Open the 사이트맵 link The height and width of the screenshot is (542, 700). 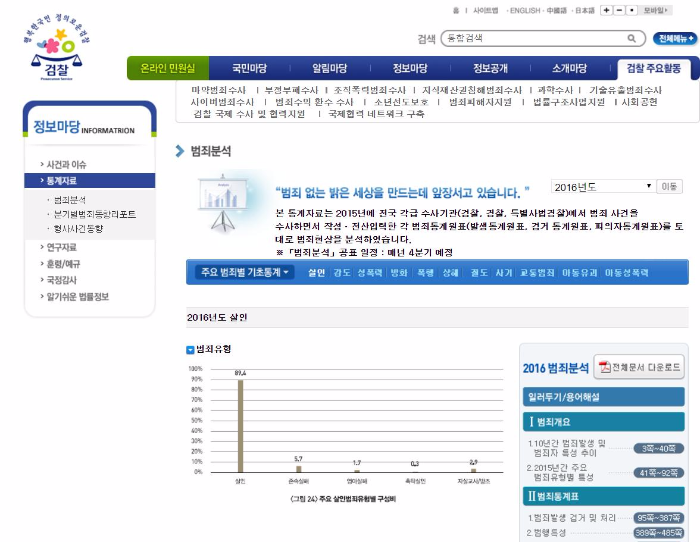point(485,10)
